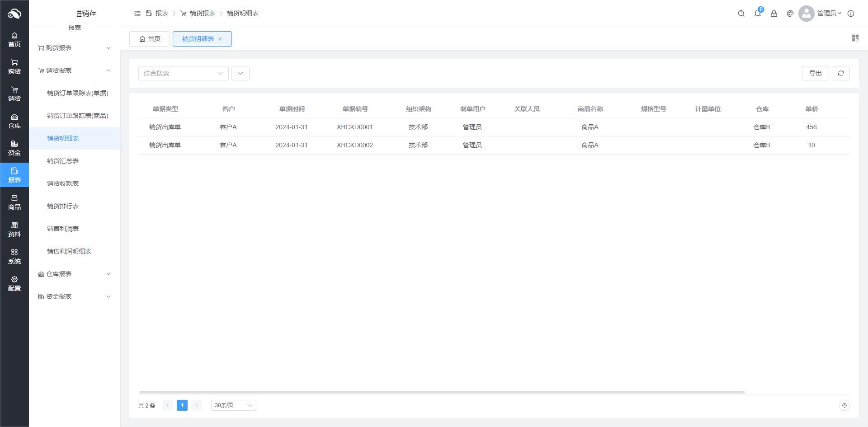Open the theme palette icon
868x427 pixels.
[790, 14]
